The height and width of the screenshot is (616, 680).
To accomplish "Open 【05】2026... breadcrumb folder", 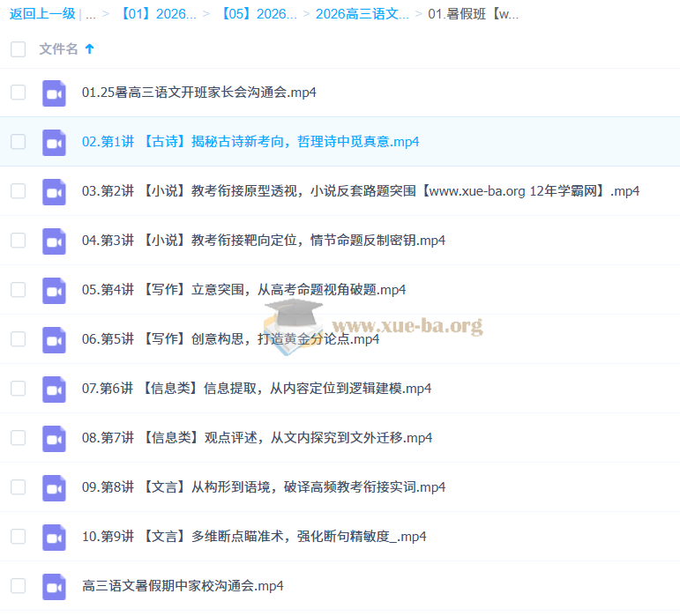I will (x=258, y=14).
